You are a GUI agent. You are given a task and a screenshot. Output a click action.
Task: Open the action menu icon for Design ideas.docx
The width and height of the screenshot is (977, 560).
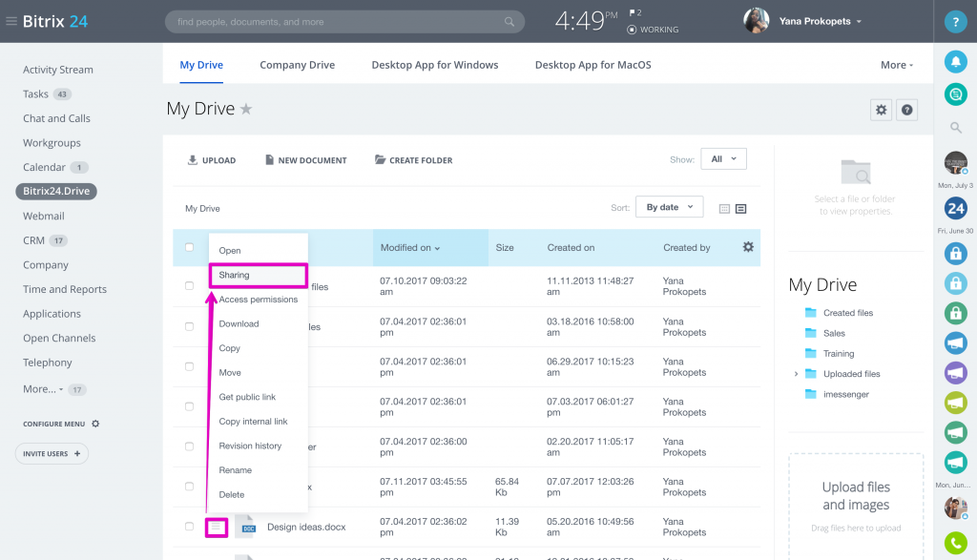point(217,528)
